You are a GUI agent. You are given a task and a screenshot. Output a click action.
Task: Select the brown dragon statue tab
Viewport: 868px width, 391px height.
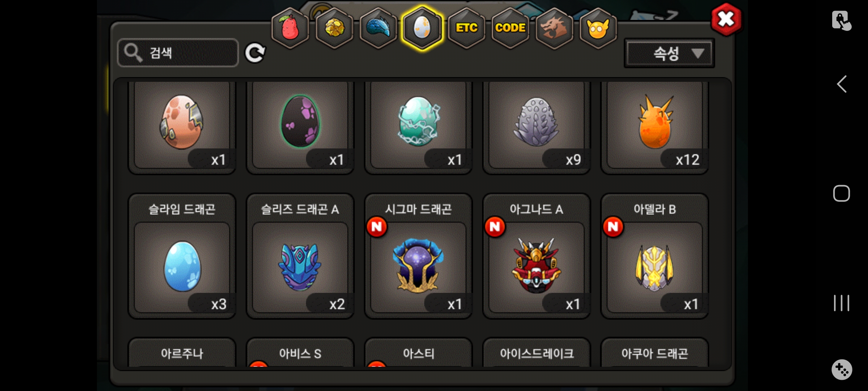[x=554, y=28]
